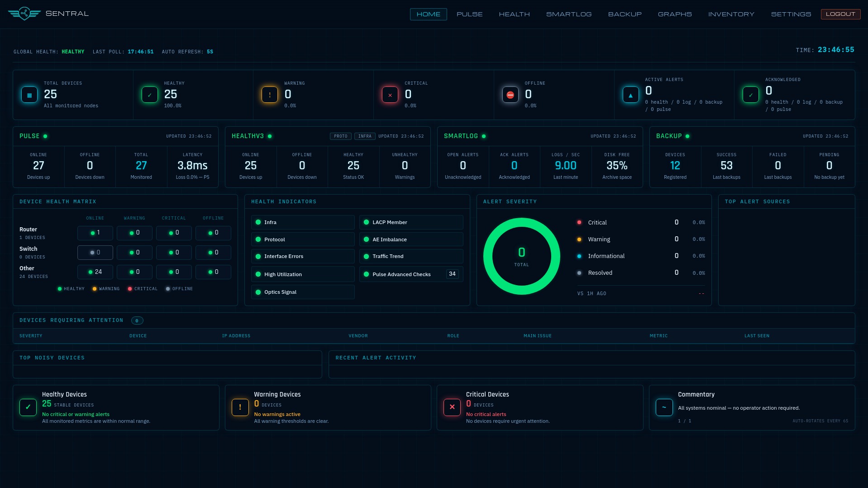Open the Settings tab
Viewport: 868px width, 488px height.
791,14
